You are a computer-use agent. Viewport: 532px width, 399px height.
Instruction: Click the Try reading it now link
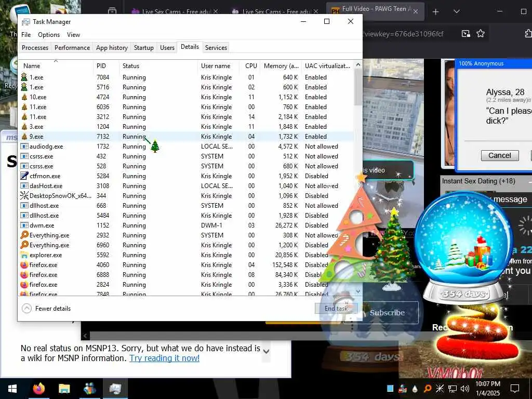pyautogui.click(x=165, y=358)
